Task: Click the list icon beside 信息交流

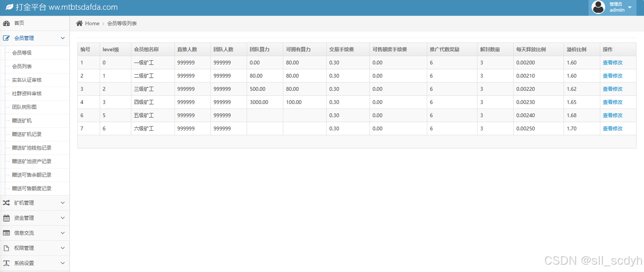Action: [x=6, y=233]
